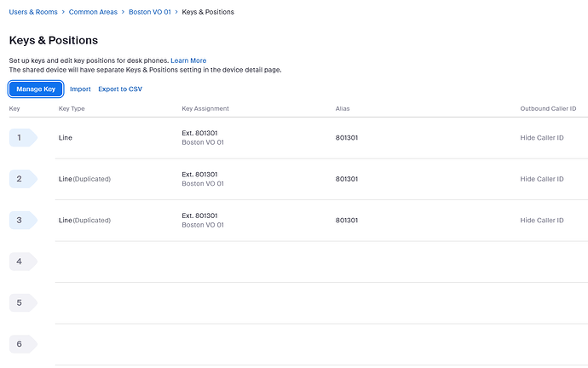Screen dimensions: 588x368
Task: Click the Key Assignment column header
Action: pyautogui.click(x=205, y=109)
